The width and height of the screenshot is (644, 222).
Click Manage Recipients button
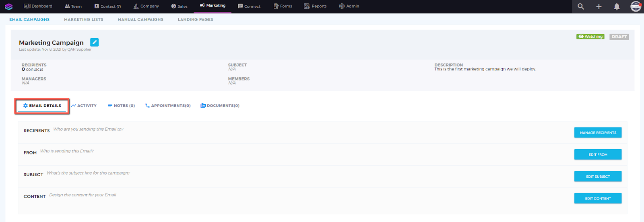(x=598, y=133)
